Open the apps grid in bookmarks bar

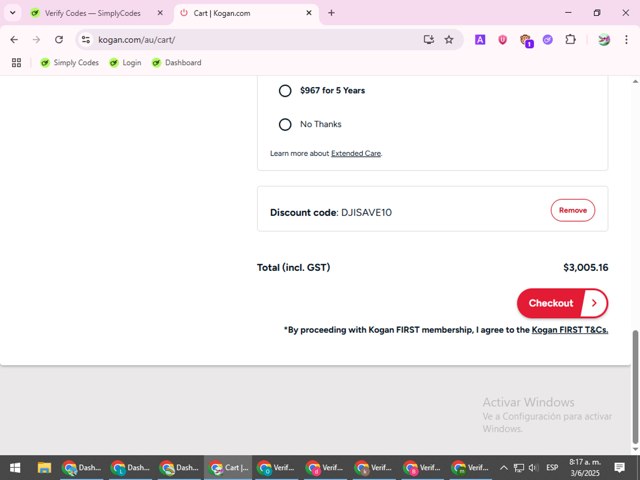pos(16,62)
